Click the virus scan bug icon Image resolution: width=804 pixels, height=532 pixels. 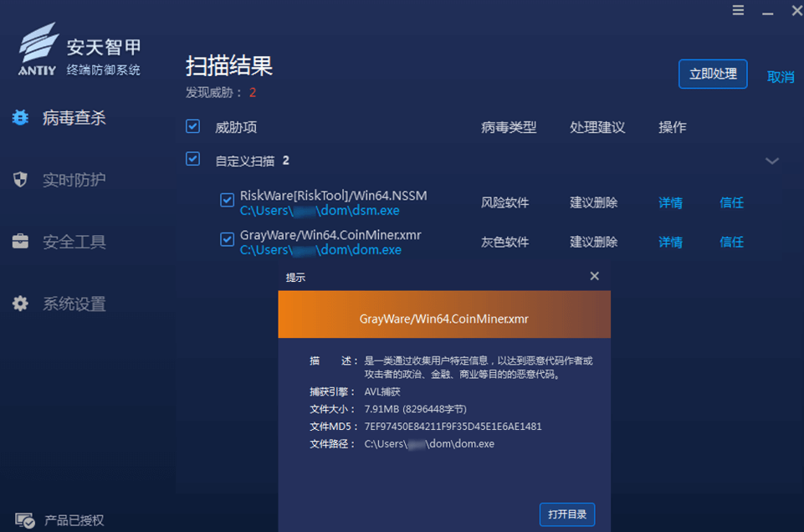click(20, 118)
